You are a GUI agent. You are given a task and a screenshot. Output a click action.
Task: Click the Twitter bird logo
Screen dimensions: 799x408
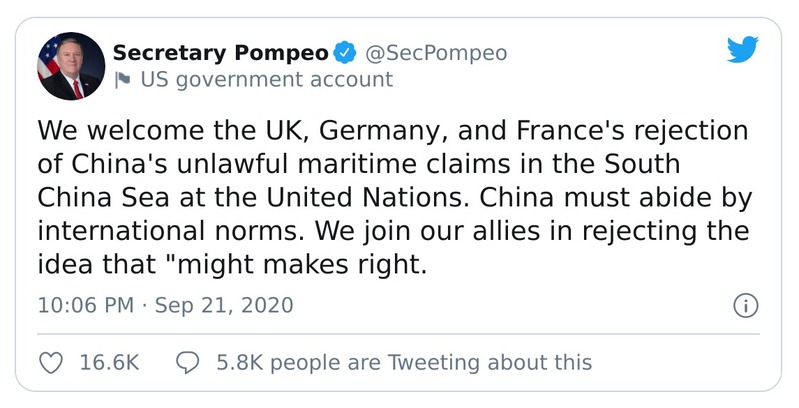742,51
